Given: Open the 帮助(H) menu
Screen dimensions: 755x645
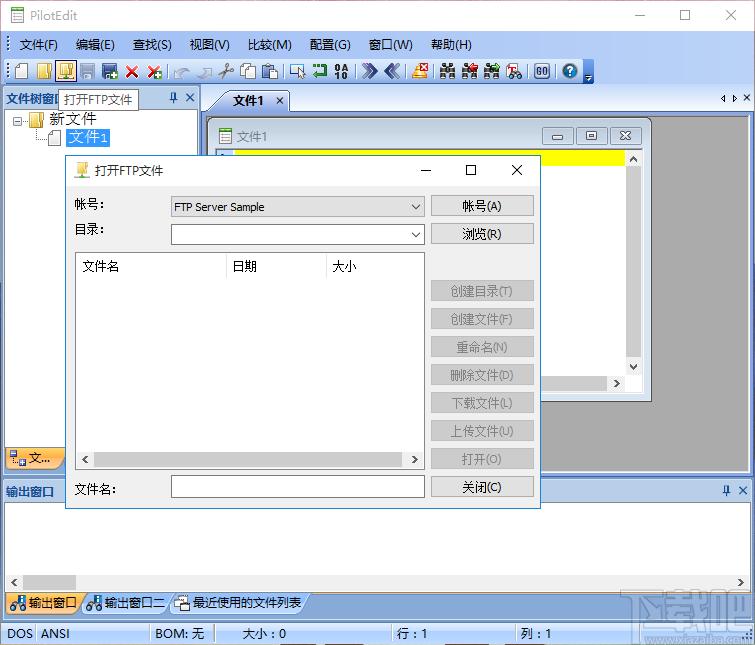Looking at the screenshot, I should [451, 45].
